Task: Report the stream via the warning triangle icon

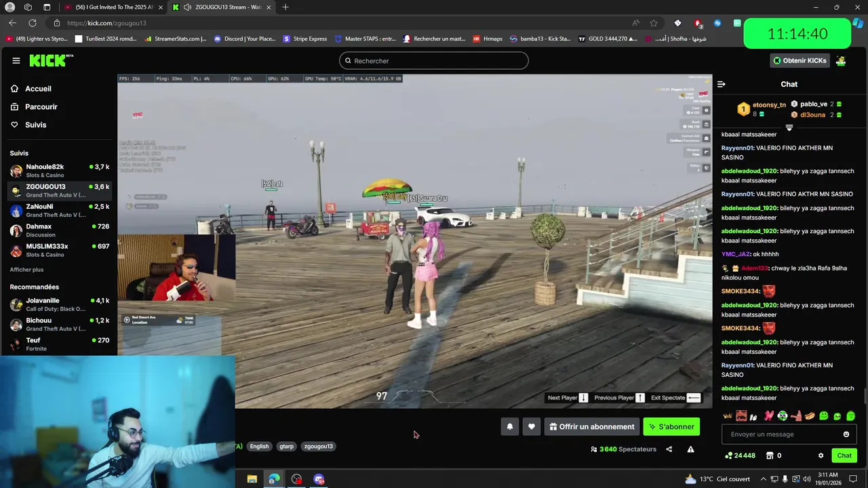Action: tap(690, 449)
